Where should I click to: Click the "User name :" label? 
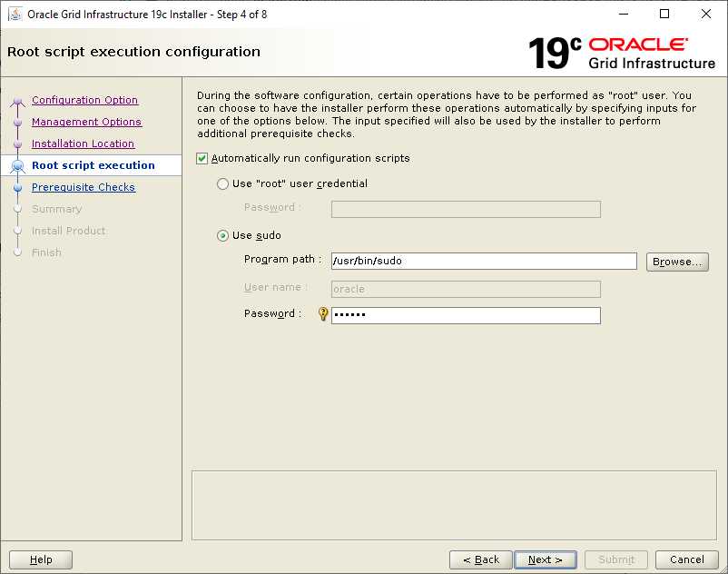[276, 288]
